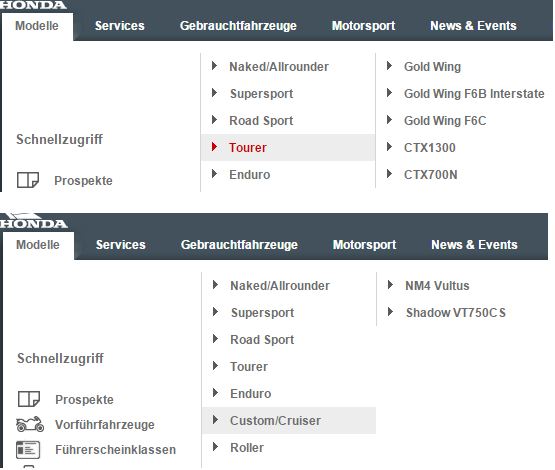The image size is (555, 470).
Task: Click Supersport in the Custom/Cruiser menu screenshot
Action: pyautogui.click(x=262, y=313)
